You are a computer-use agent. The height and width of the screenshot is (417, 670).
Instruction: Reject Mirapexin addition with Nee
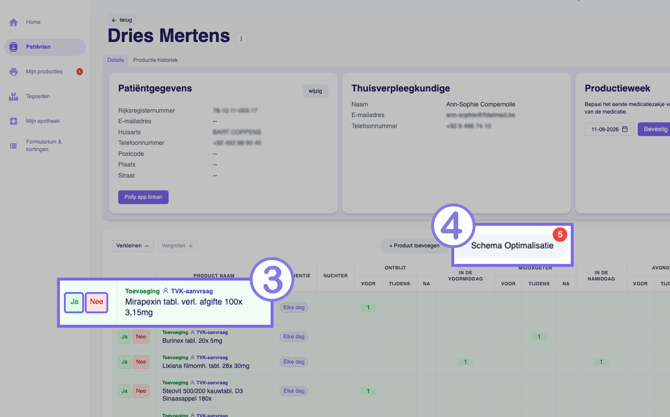point(96,302)
